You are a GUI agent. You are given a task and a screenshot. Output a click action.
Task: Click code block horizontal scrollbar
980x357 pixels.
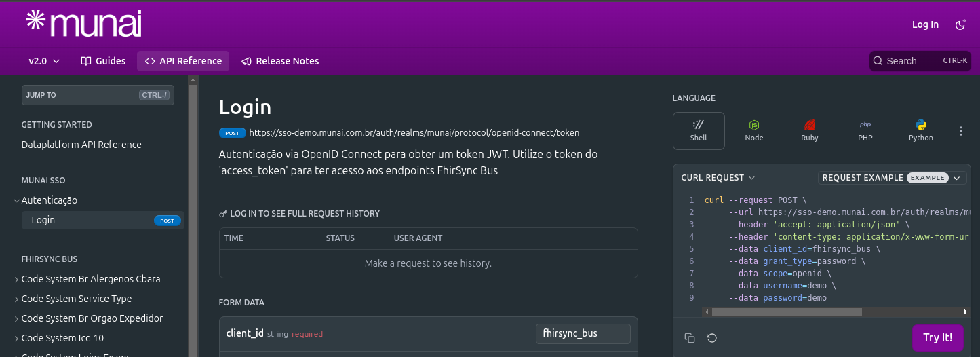tap(787, 312)
